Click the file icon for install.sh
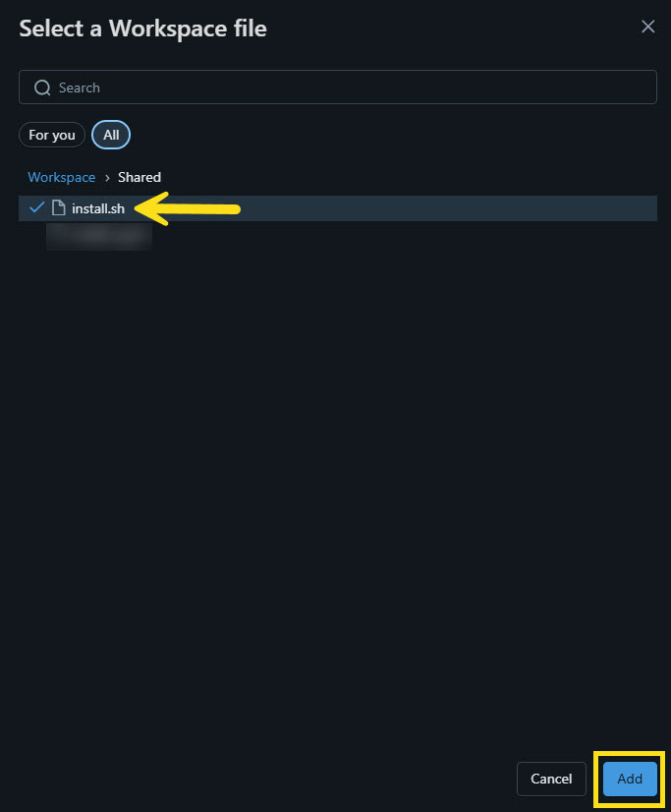 click(x=58, y=207)
